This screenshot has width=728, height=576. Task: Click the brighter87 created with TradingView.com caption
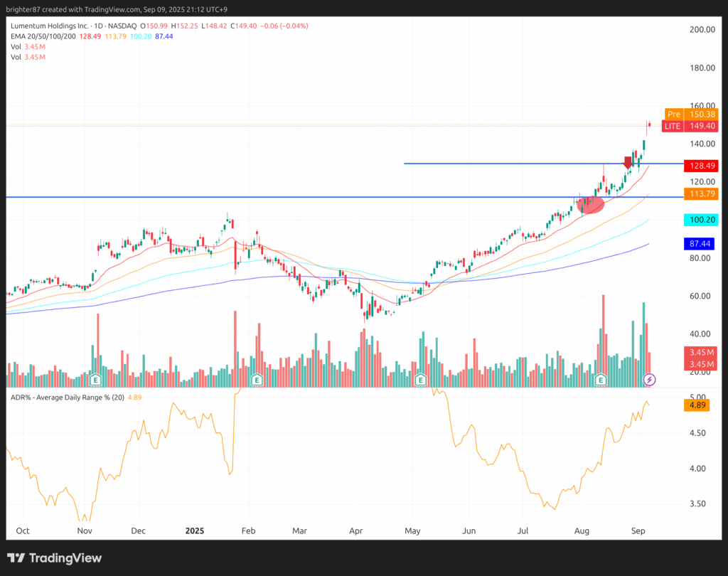point(117,9)
